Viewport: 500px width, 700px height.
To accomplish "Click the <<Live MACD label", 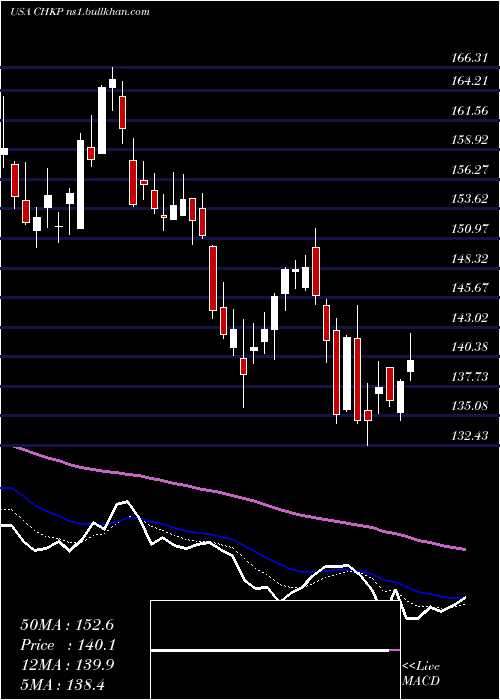I will (x=421, y=673).
